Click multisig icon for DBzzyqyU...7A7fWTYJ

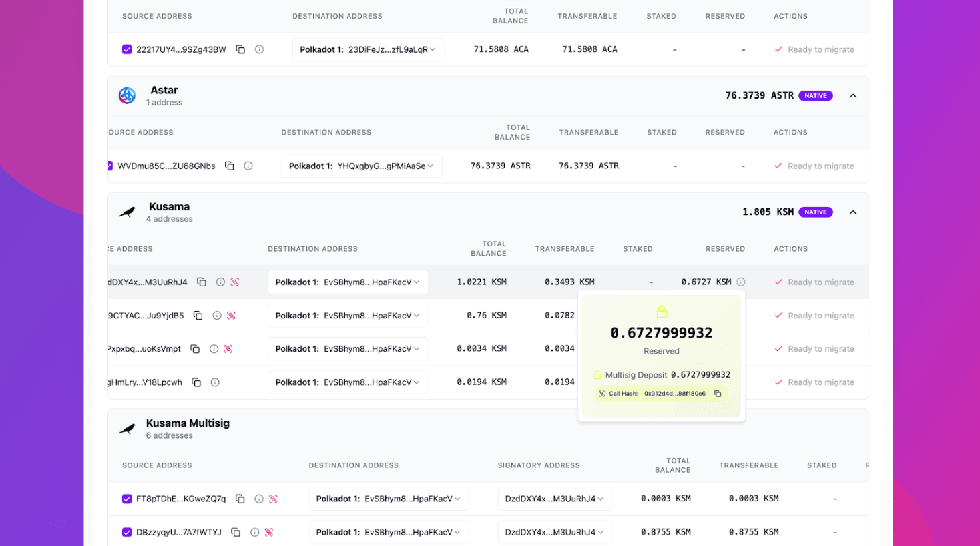[269, 532]
